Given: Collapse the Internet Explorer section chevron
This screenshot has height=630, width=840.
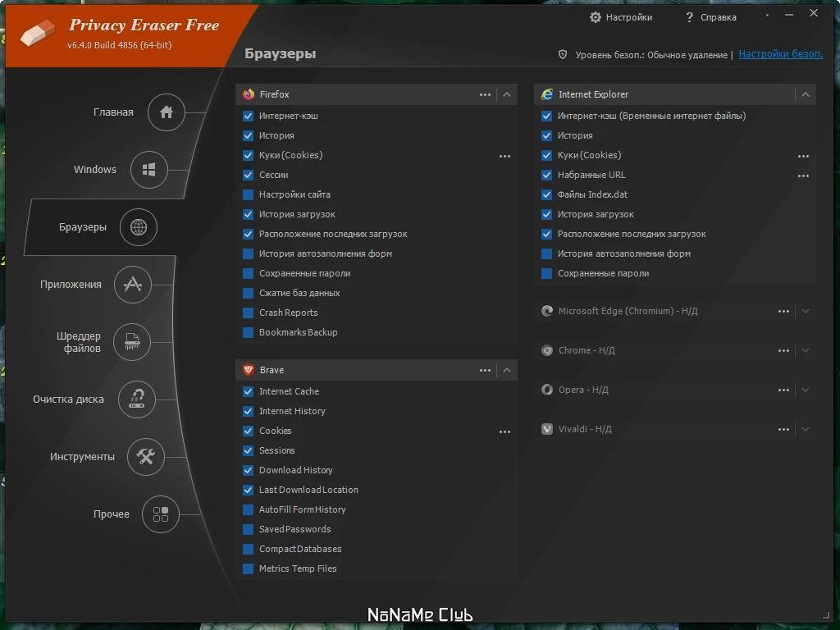Looking at the screenshot, I should (806, 95).
